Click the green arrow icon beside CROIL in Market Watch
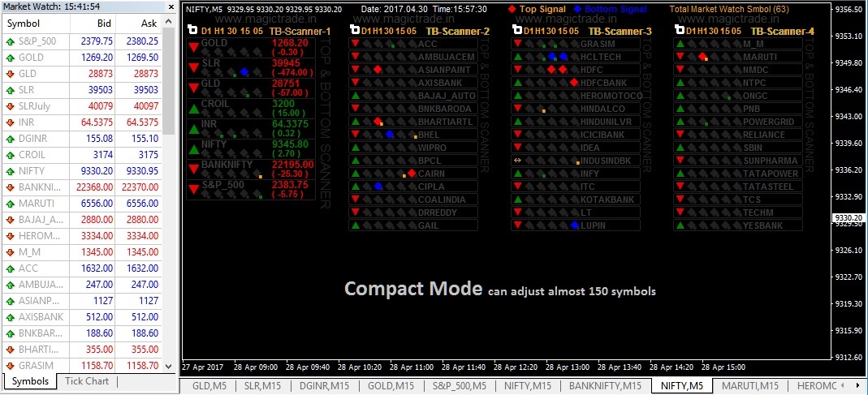 coord(11,155)
